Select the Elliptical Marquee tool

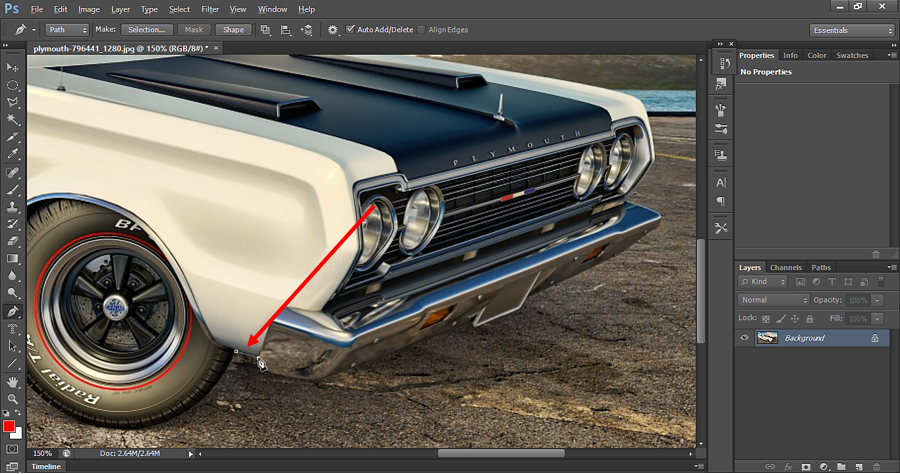pyautogui.click(x=12, y=85)
